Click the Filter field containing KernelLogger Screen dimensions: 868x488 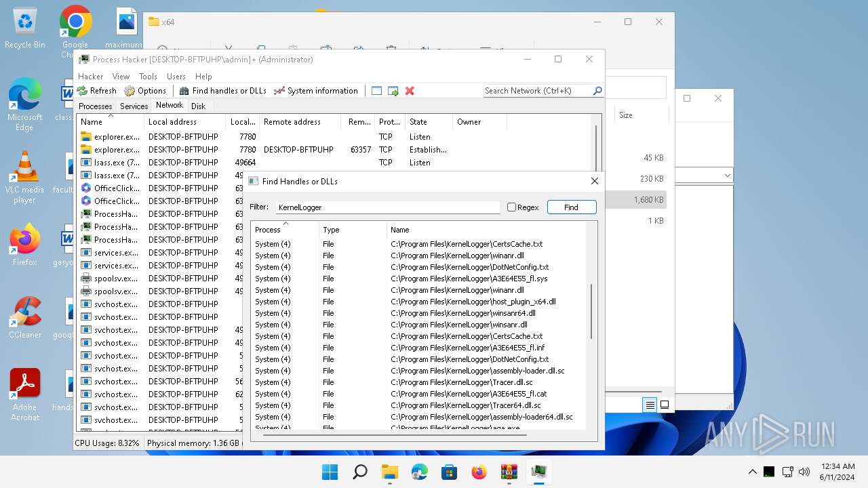387,207
